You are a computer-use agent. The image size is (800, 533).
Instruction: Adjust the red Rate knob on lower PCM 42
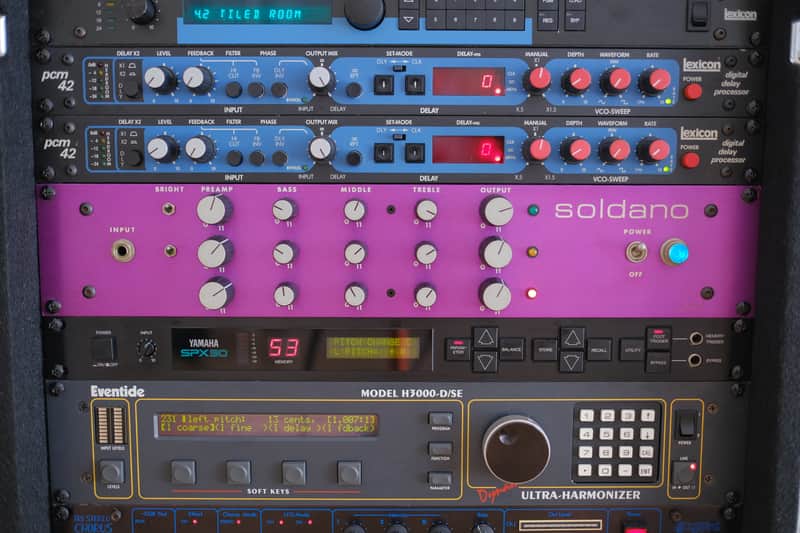[654, 149]
